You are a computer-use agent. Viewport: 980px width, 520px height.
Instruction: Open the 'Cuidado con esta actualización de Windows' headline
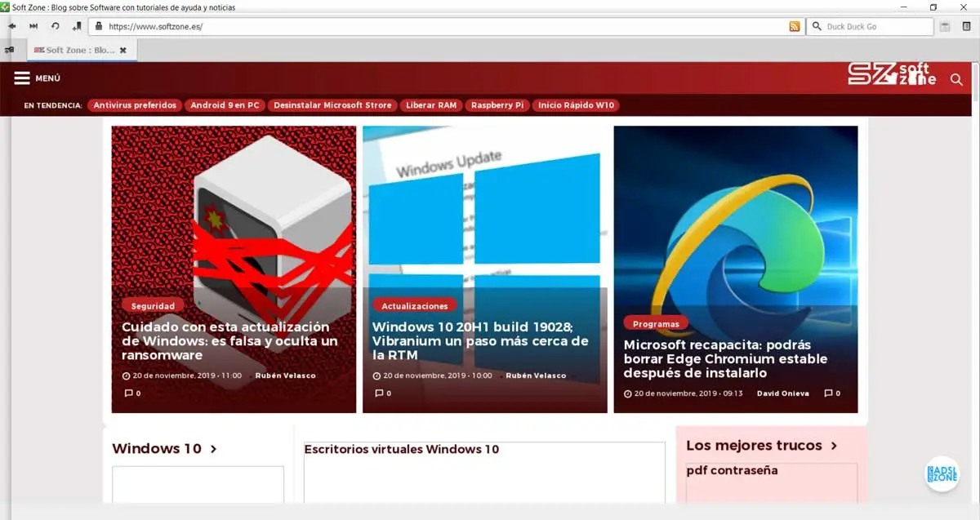229,341
